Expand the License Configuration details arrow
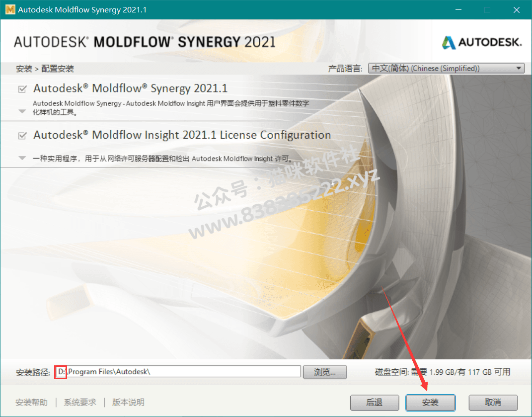The height and width of the screenshot is (417, 532). point(22,158)
